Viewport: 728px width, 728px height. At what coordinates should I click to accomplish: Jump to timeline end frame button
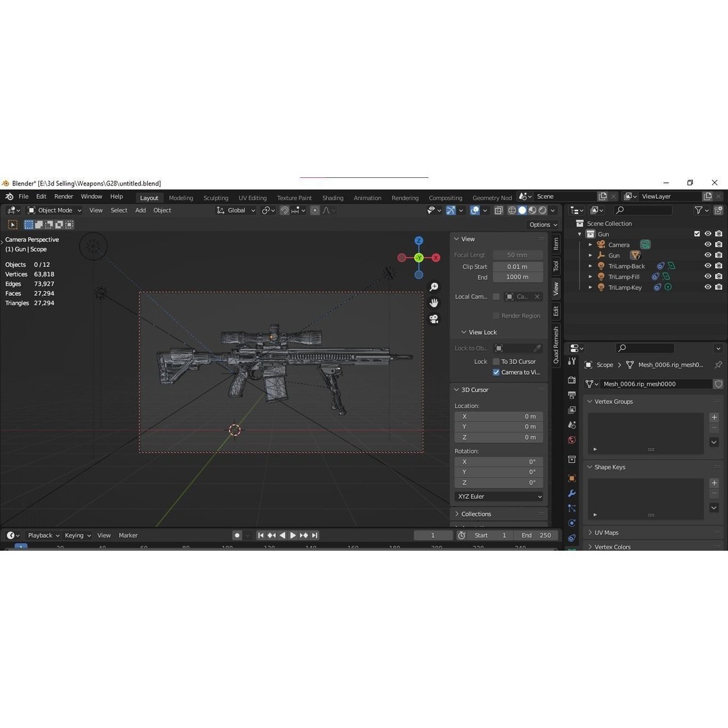pyautogui.click(x=315, y=535)
